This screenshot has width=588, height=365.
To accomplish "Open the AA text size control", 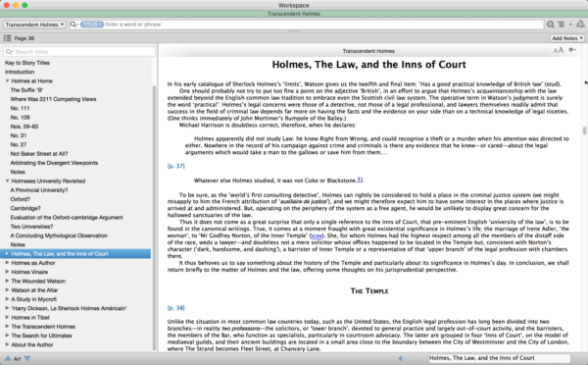I will click(x=558, y=50).
